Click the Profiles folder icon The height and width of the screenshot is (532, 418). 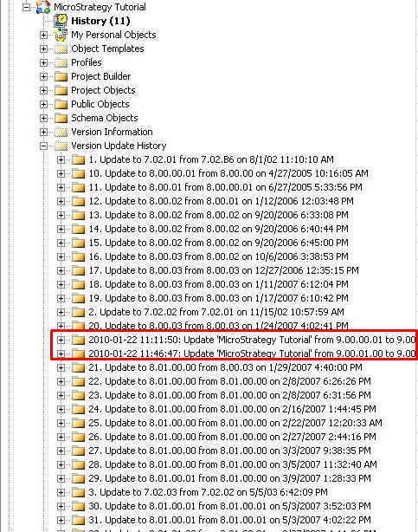61,62
